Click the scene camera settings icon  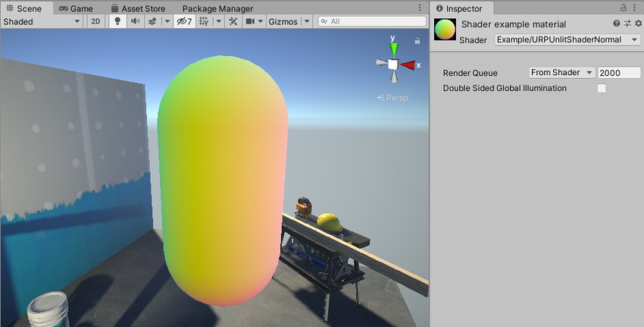click(249, 21)
